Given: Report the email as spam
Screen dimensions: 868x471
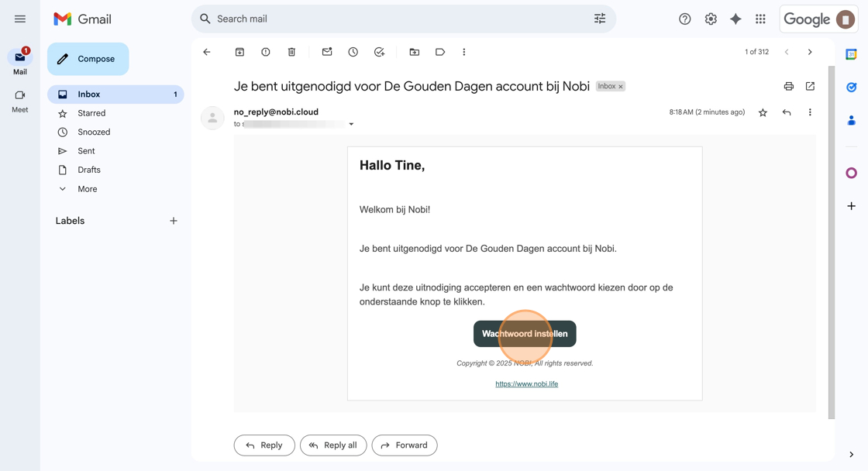Looking at the screenshot, I should (x=266, y=52).
